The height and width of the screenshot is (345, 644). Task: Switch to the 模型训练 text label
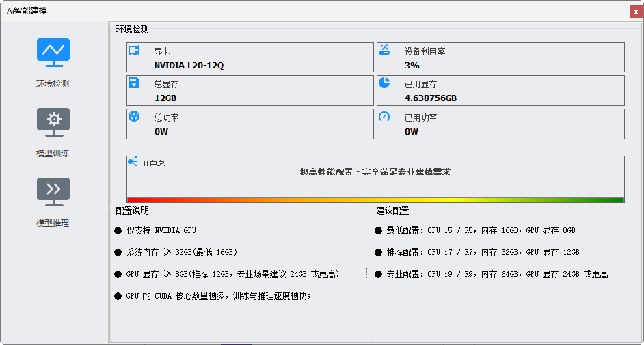pos(53,154)
